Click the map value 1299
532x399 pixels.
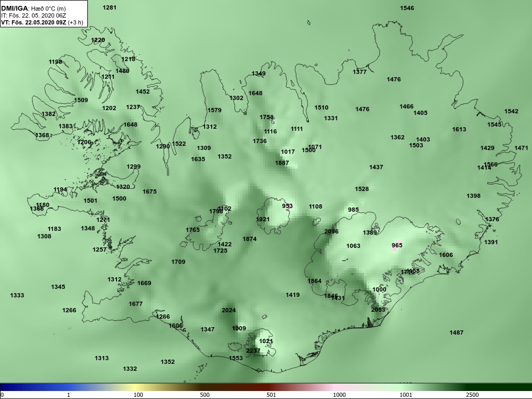point(134,167)
